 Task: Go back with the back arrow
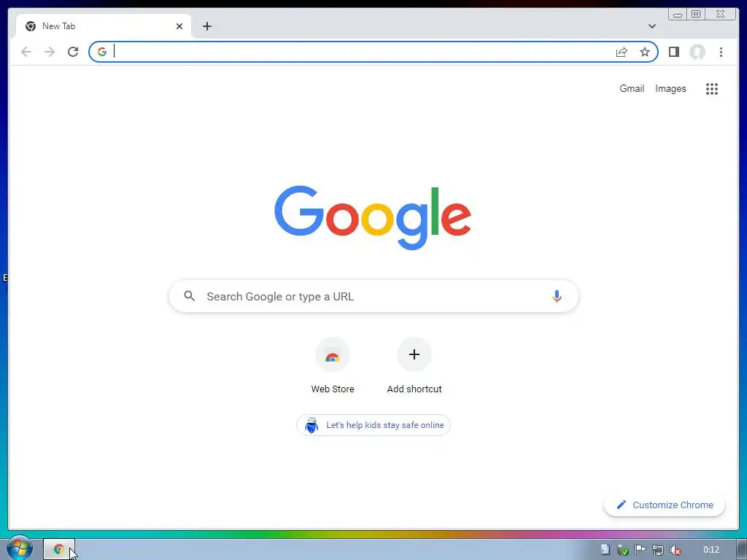pos(26,52)
